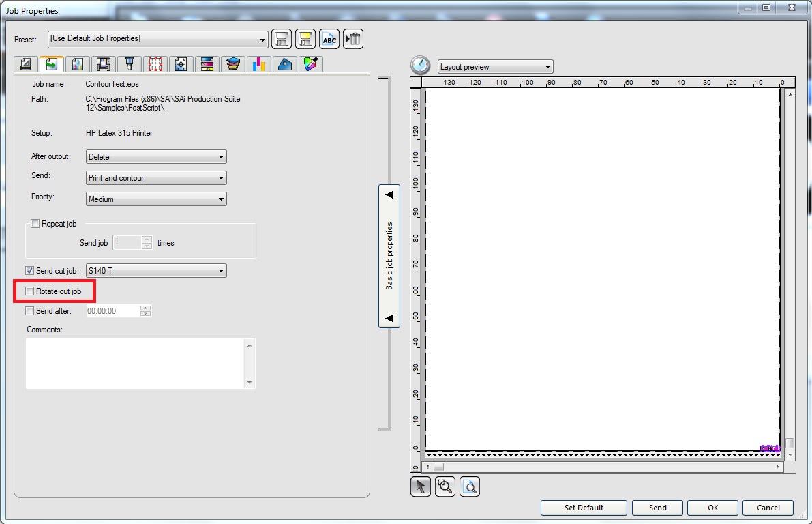Click the Set Default button

point(584,508)
